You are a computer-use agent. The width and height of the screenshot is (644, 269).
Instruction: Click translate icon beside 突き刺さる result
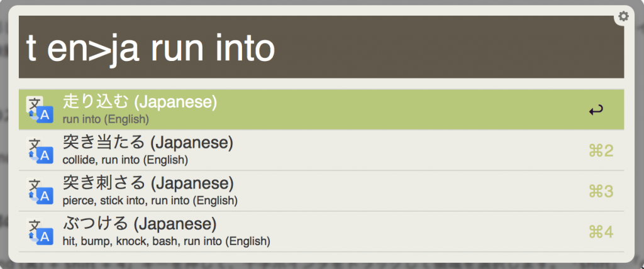click(x=40, y=192)
